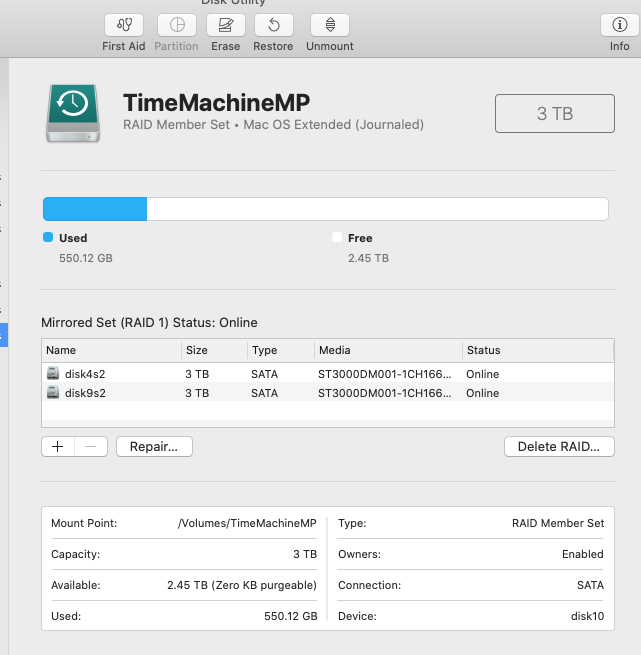Click the Type RAID Member Set value
Viewport: 641px width, 655px height.
[558, 523]
